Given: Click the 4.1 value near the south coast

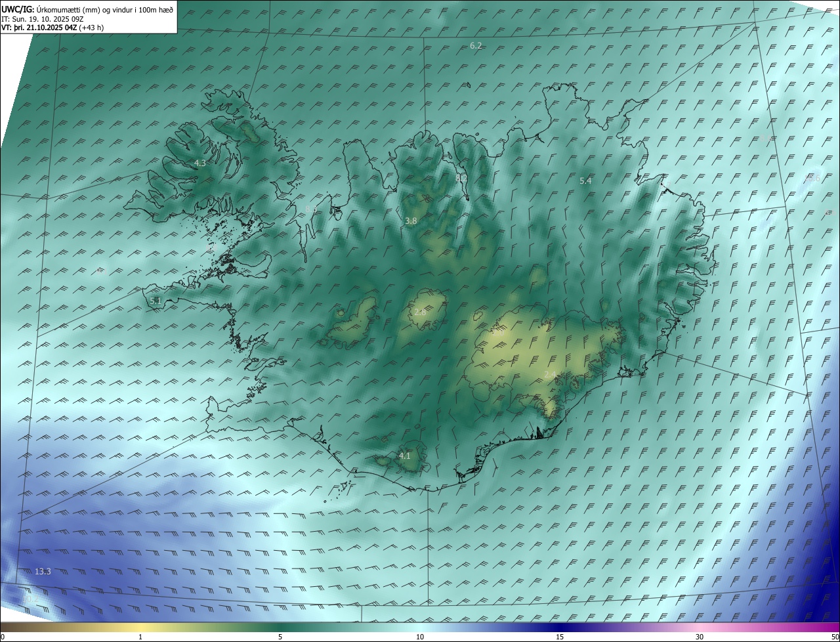Looking at the screenshot, I should pyautogui.click(x=405, y=456).
